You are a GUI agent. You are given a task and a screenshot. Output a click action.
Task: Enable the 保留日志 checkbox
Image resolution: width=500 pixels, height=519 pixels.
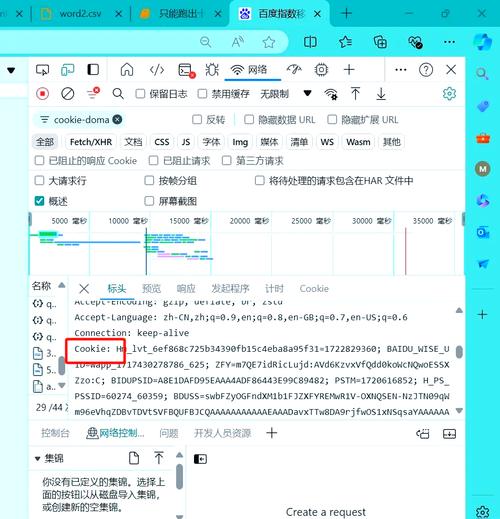tap(140, 94)
